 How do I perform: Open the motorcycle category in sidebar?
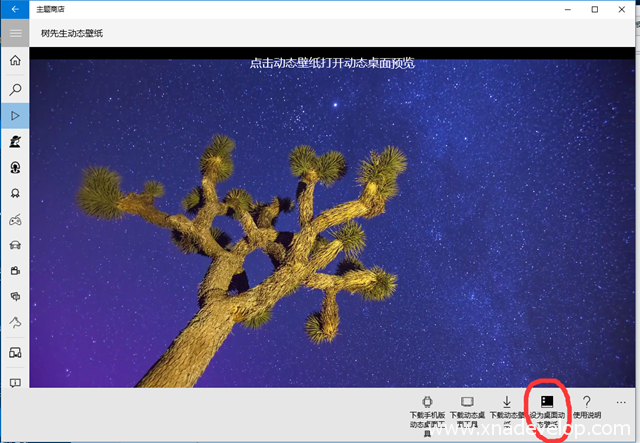[x=15, y=219]
